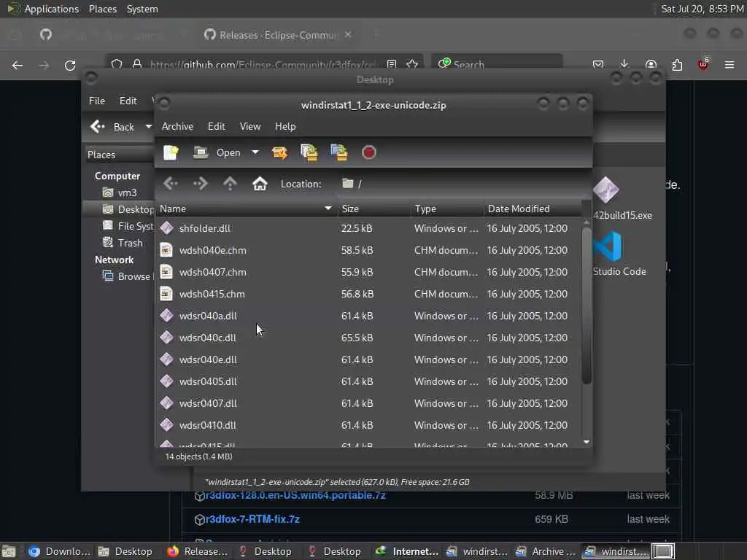Click the file list vertical scrollbar
Screen dimensions: 747x560
[587, 305]
